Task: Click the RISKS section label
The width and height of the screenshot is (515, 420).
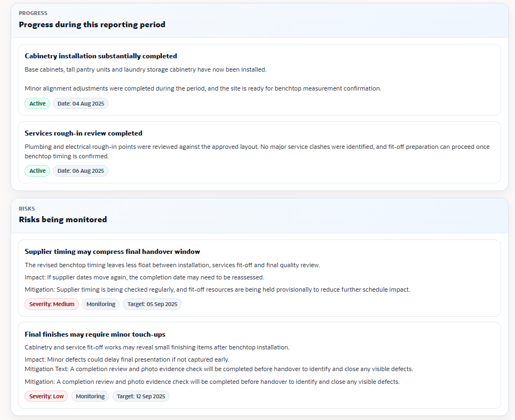Action: click(x=27, y=209)
